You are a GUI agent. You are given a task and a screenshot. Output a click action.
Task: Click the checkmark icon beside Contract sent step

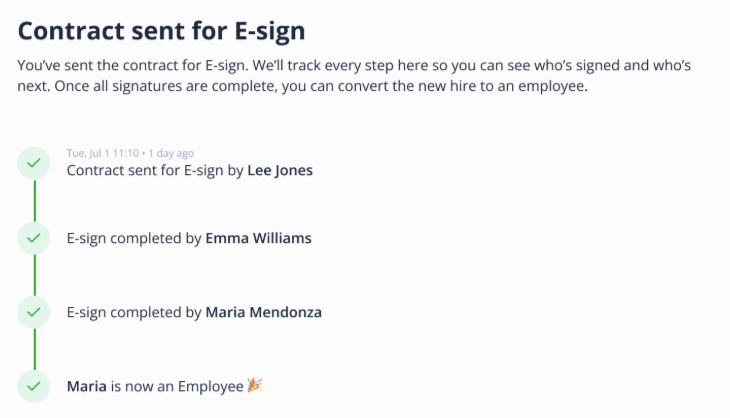point(34,163)
